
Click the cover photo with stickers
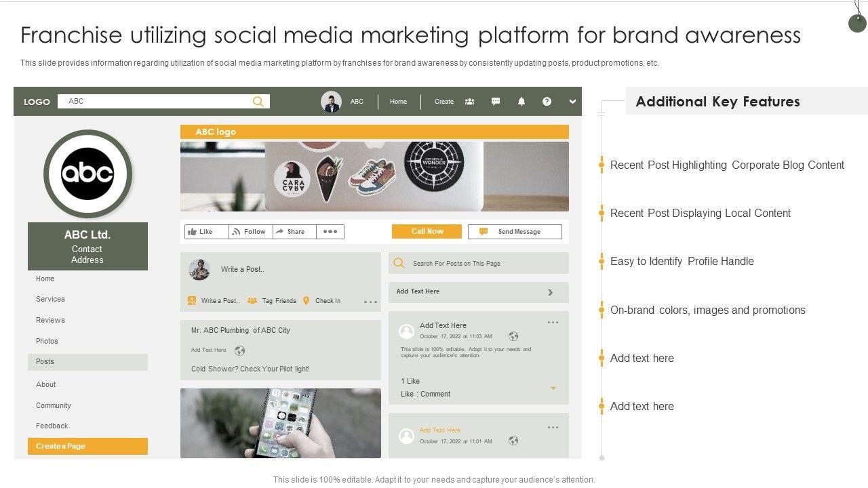(x=374, y=176)
